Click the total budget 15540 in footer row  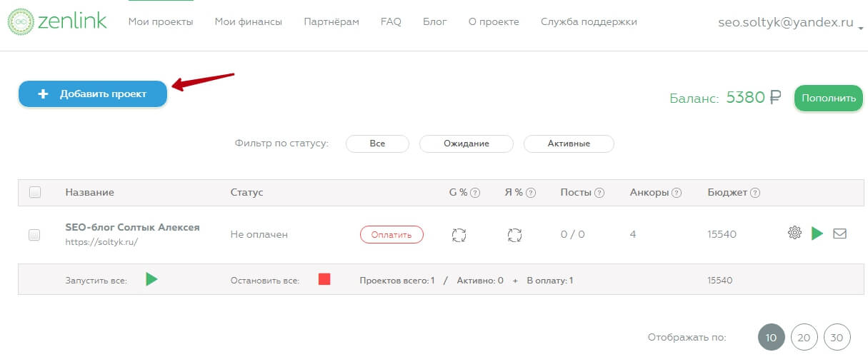point(720,281)
